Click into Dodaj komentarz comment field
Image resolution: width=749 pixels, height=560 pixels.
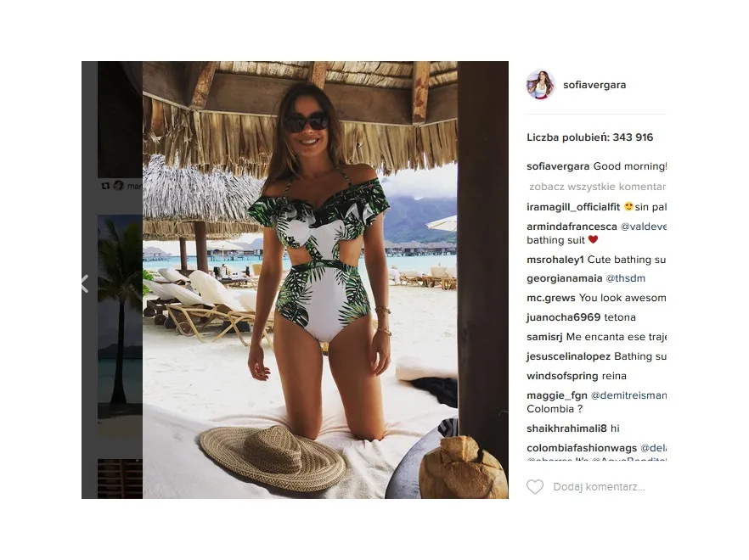599,487
